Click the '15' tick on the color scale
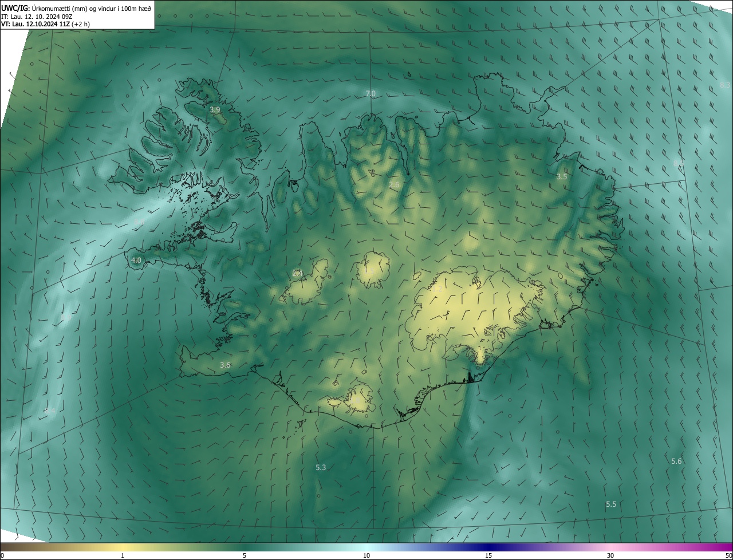This screenshot has height=560, width=733. pyautogui.click(x=488, y=555)
